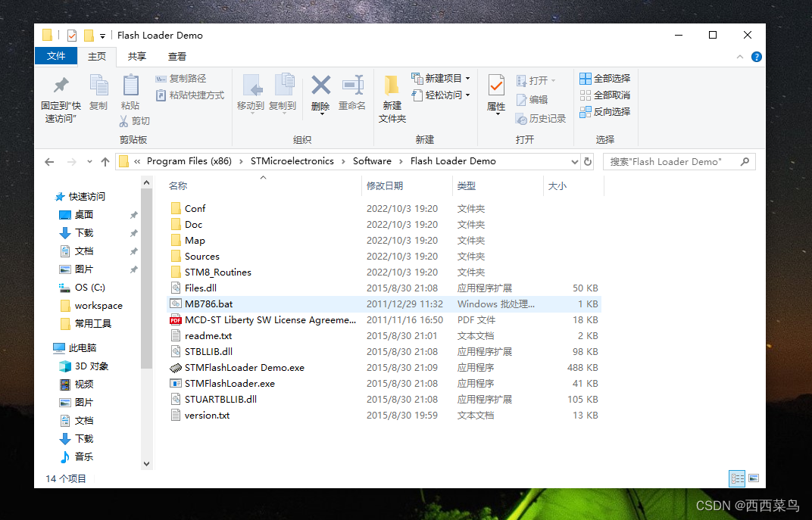This screenshot has width=812, height=520.
Task: Collapse the ribbon with chevron arrow
Action: [740, 57]
